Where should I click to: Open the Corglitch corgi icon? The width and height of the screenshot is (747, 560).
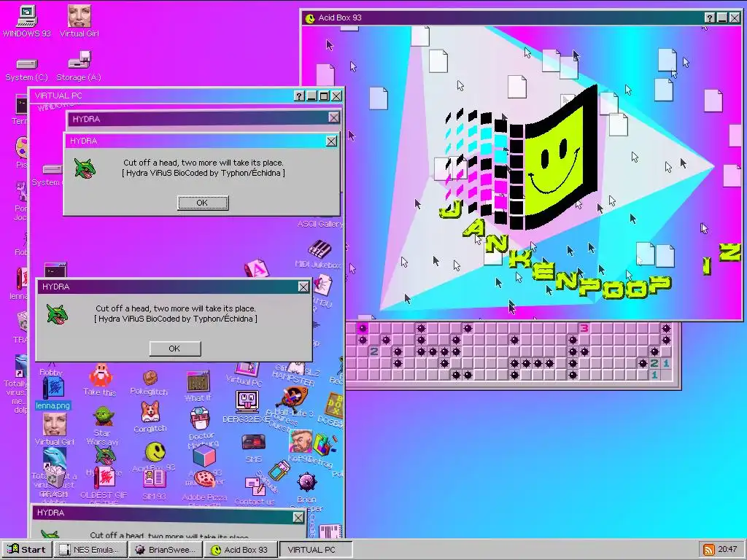(x=150, y=411)
